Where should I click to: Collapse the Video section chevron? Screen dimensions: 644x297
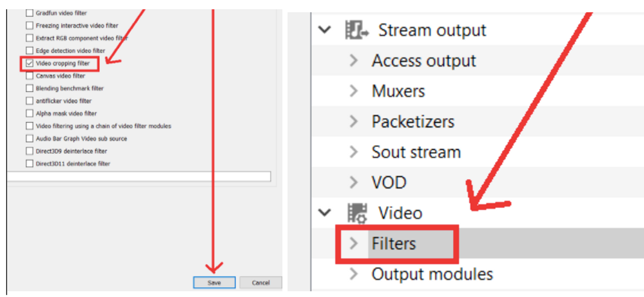tap(325, 213)
